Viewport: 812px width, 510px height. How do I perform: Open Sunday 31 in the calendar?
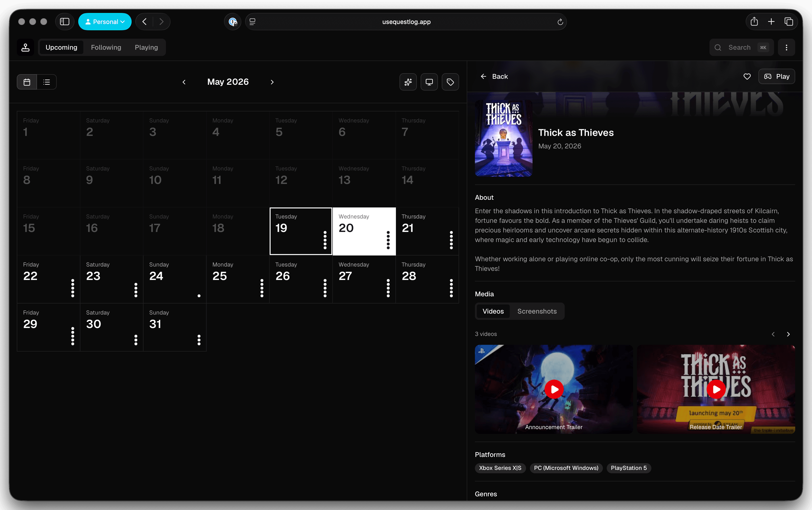pos(175,327)
